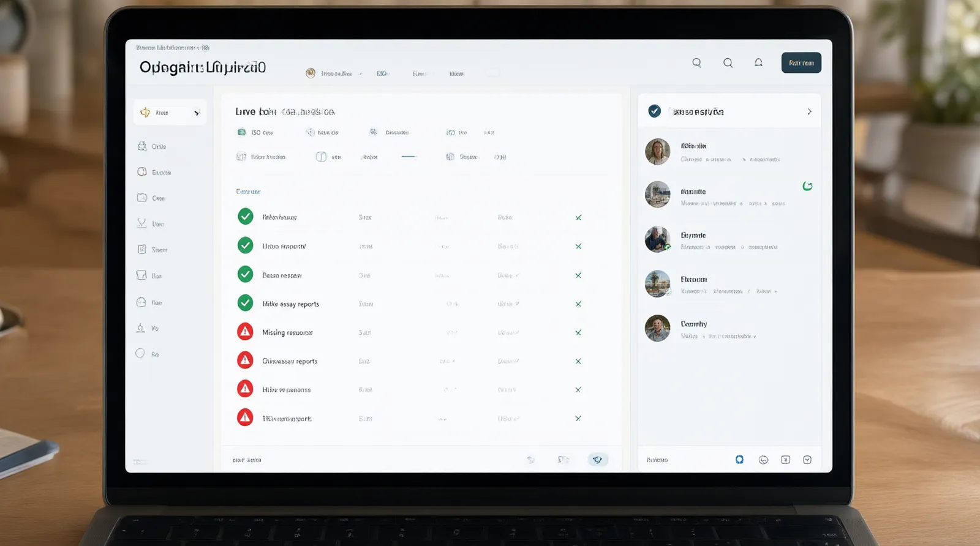Open the smiley icon in right panel footer

[x=763, y=460]
